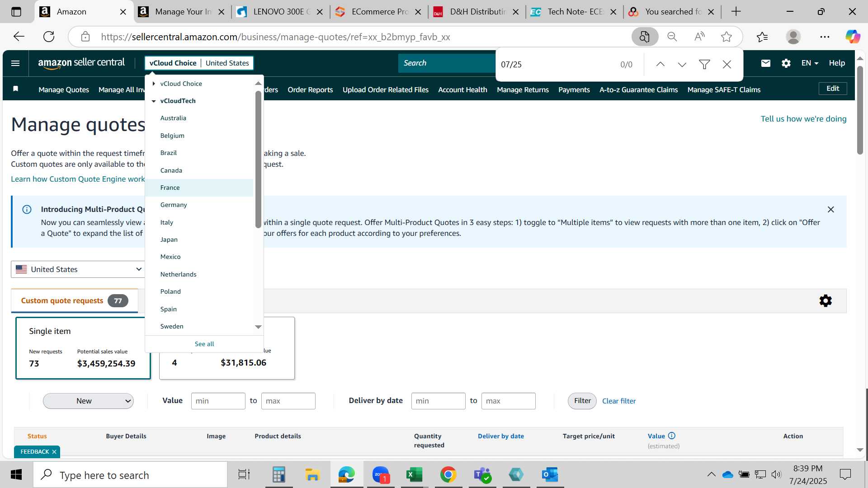Click the Value min input field
Viewport: 868px width, 488px height.
pyautogui.click(x=218, y=401)
